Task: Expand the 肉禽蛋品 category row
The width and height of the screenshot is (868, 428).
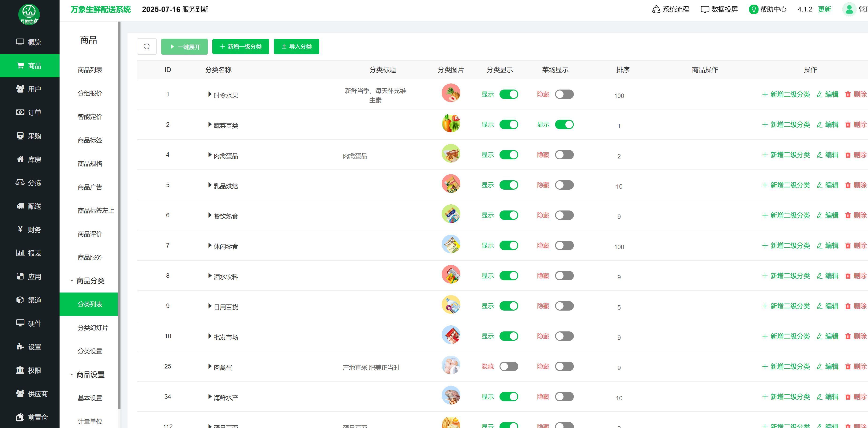Action: pyautogui.click(x=210, y=155)
